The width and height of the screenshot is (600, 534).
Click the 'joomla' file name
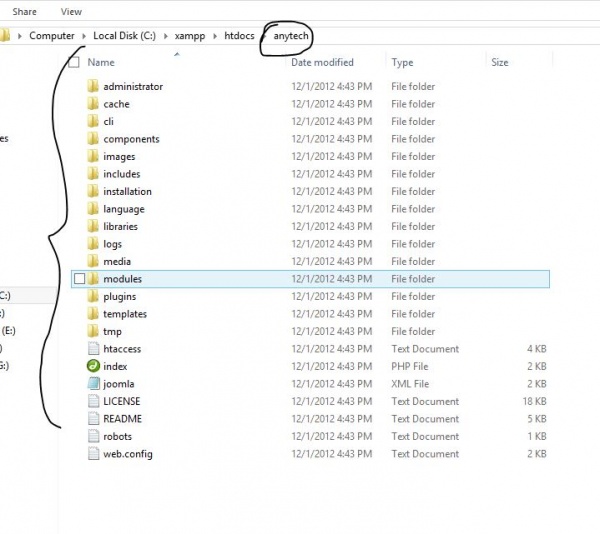[119, 384]
